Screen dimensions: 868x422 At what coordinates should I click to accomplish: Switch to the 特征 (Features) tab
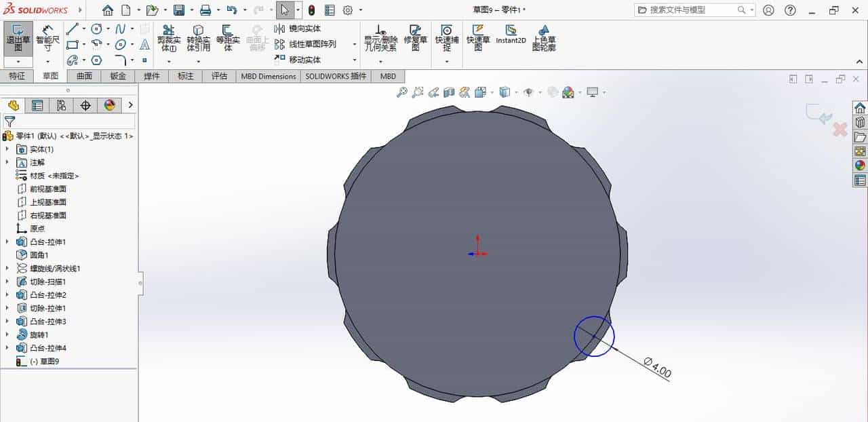18,76
